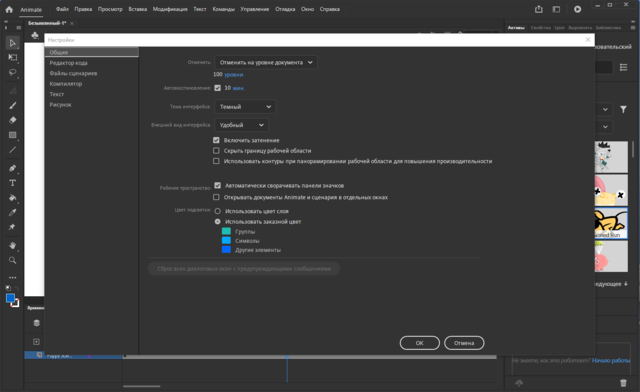Select Использовать цвет слоя radio button

tap(218, 211)
